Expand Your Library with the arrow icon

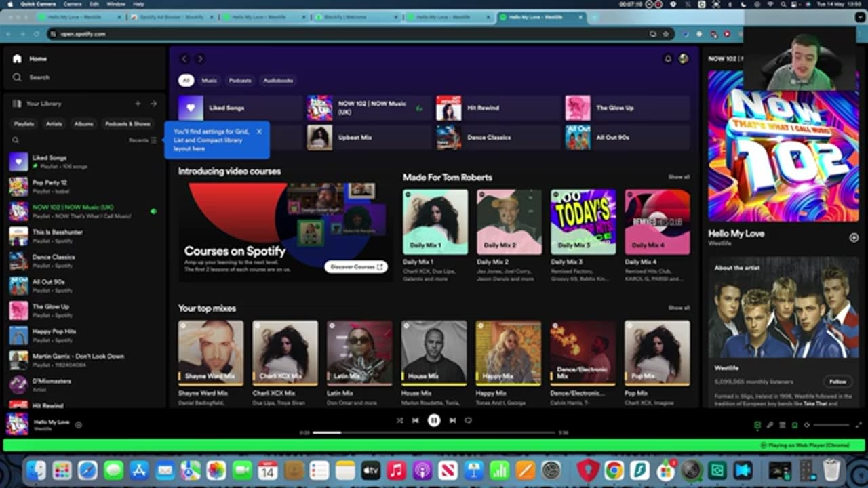pyautogui.click(x=153, y=104)
